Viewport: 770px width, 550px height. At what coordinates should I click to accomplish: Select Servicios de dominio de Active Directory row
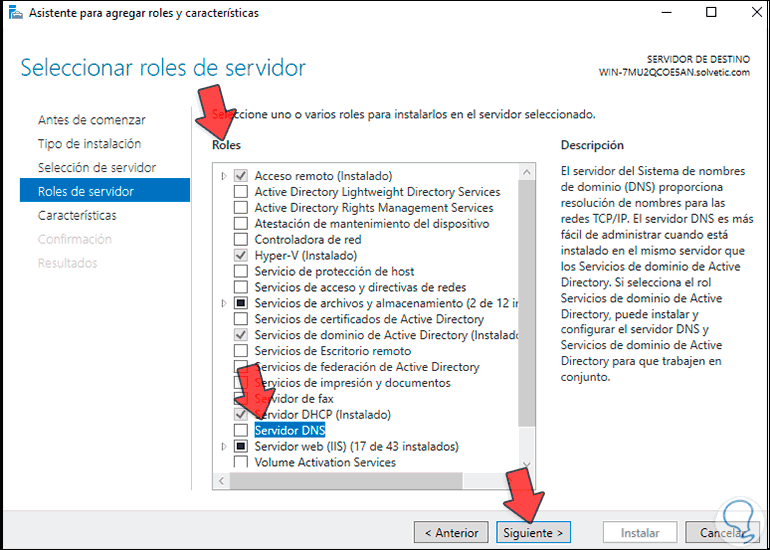pyautogui.click(x=386, y=335)
